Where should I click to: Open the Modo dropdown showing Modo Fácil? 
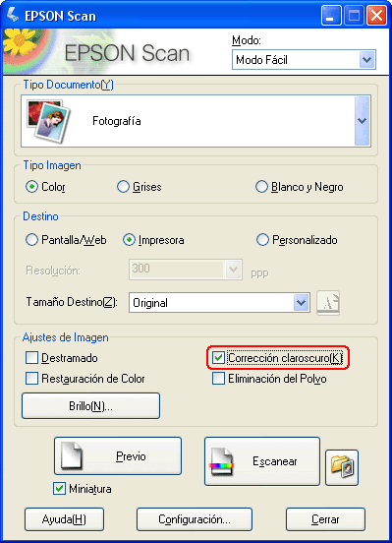coord(304,60)
